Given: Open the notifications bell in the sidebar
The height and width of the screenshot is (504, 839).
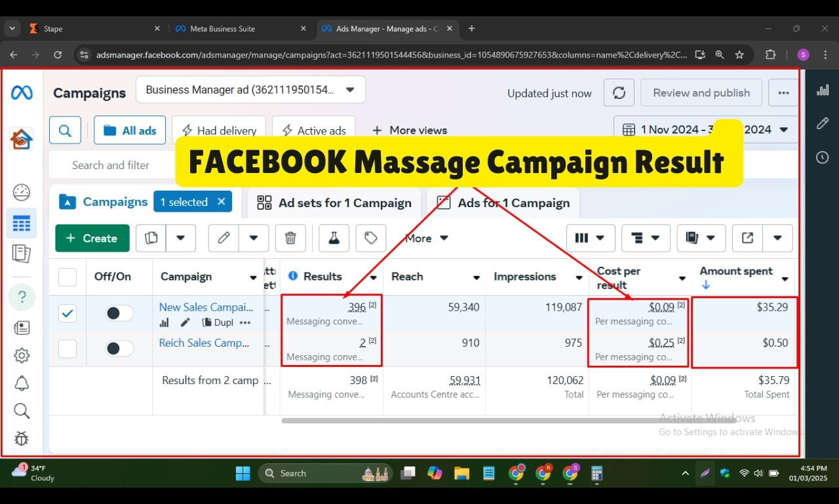Looking at the screenshot, I should (22, 383).
